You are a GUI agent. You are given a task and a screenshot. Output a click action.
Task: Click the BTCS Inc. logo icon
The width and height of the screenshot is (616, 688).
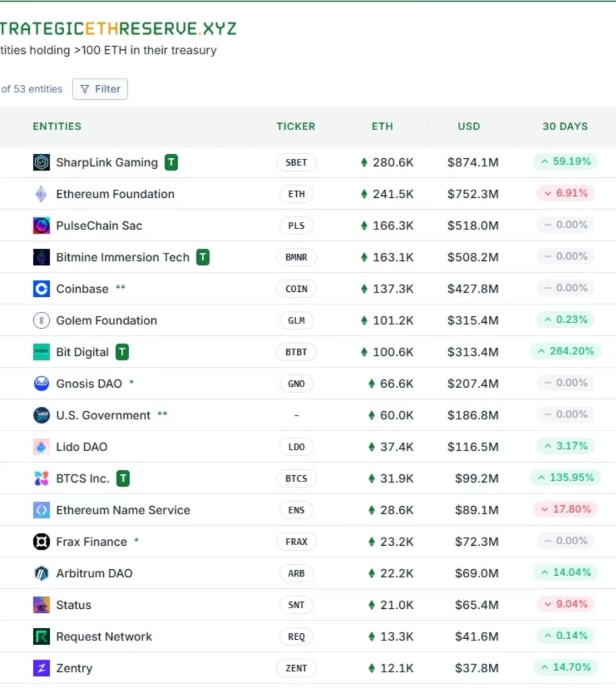[x=41, y=479]
